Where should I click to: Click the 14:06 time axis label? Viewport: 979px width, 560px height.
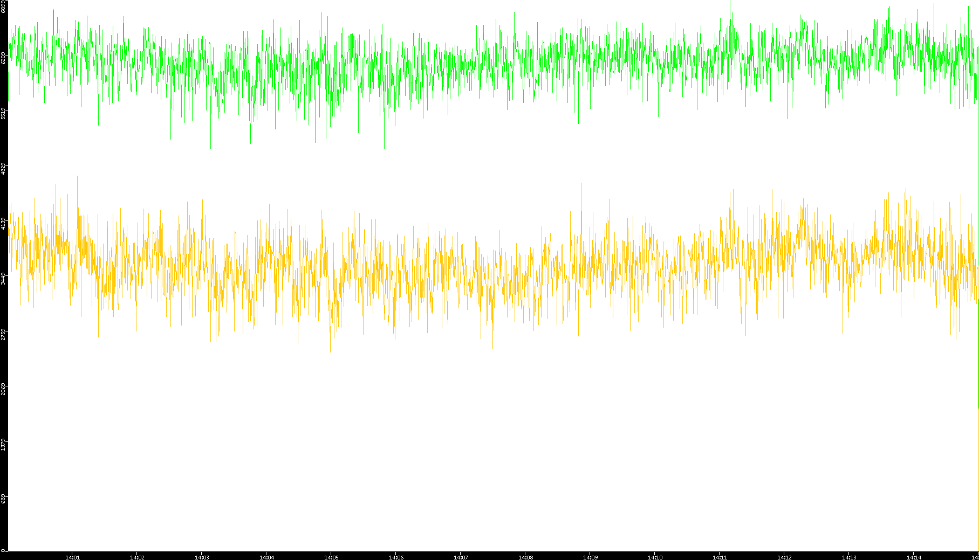point(396,557)
